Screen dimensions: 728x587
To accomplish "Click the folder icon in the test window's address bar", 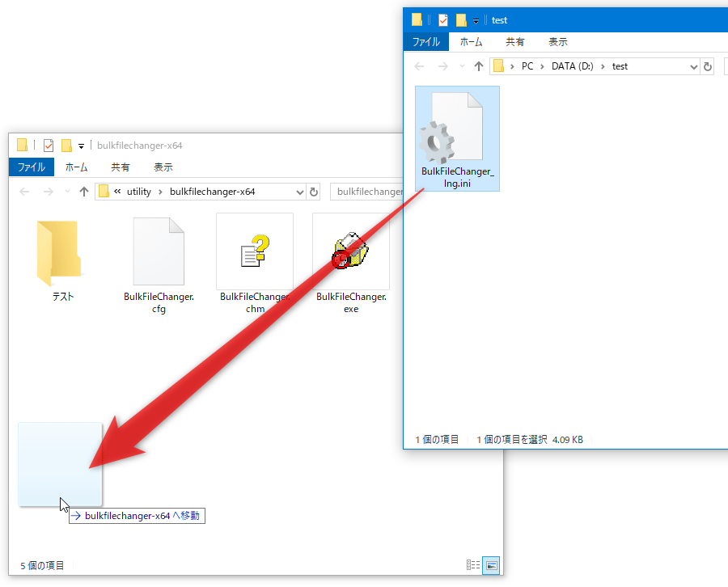I will (498, 65).
